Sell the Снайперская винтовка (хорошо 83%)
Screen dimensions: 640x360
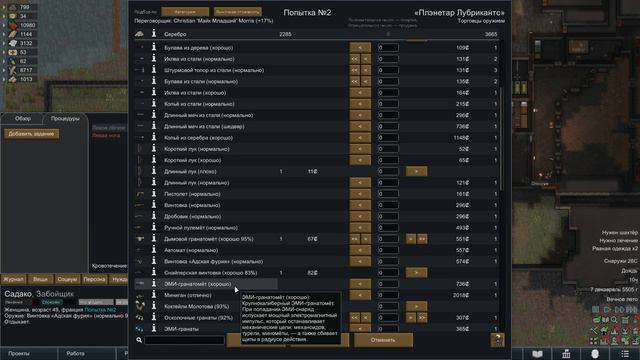tap(416, 273)
